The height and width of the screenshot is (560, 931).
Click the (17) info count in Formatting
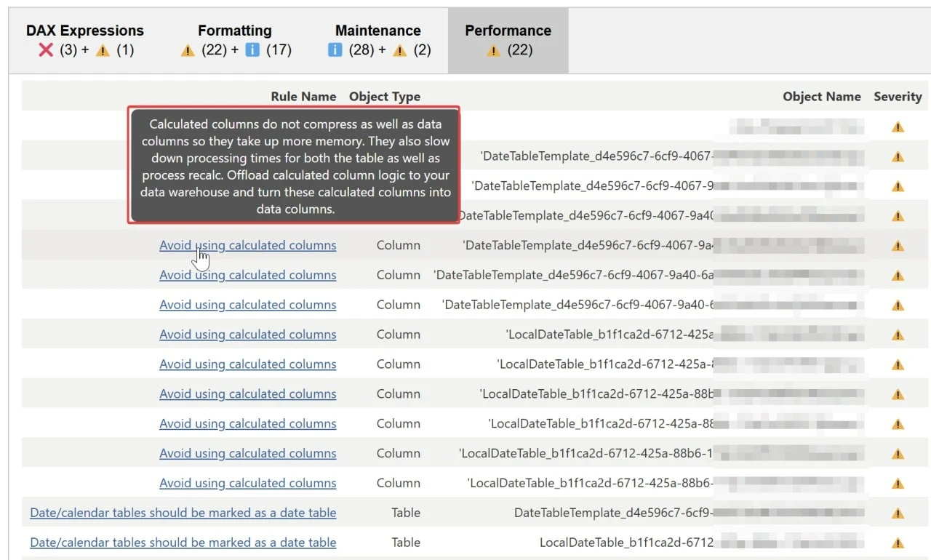pos(279,50)
